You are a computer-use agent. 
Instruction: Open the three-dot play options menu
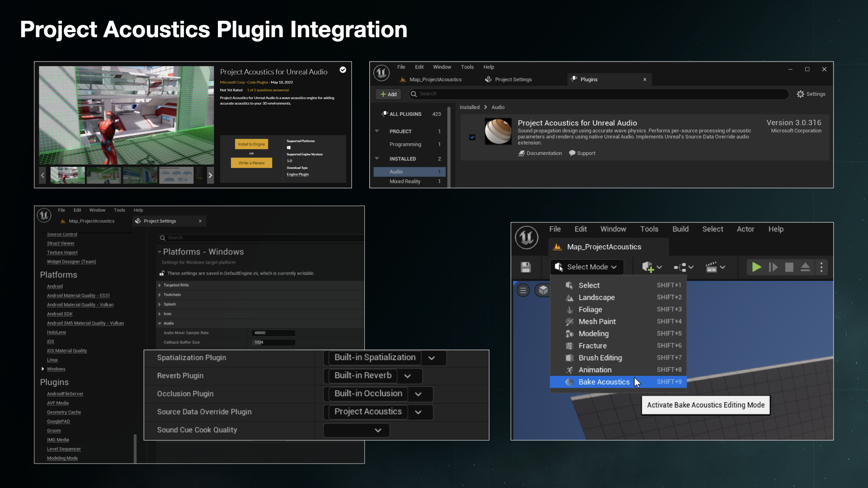(821, 267)
